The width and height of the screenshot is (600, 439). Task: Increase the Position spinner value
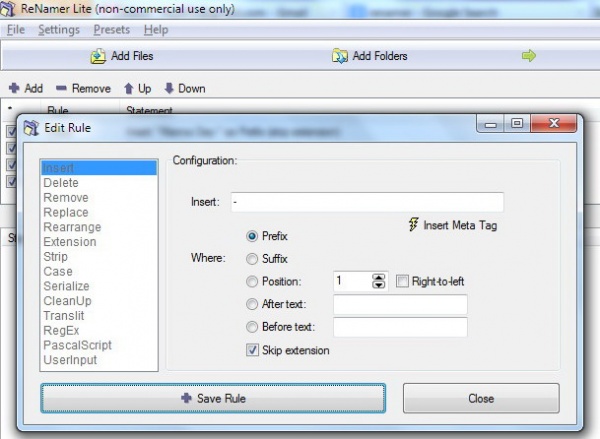pos(378,277)
